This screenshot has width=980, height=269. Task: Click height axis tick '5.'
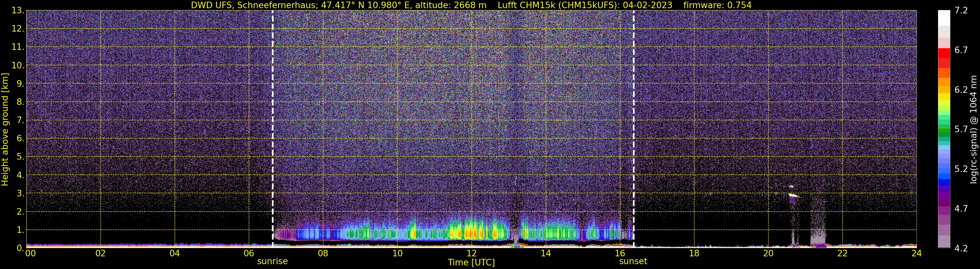20,157
